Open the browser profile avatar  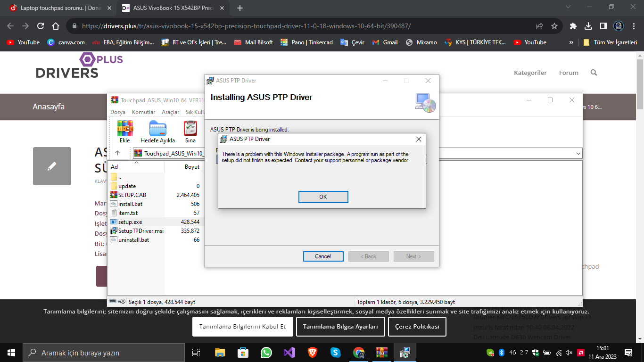coord(619,26)
